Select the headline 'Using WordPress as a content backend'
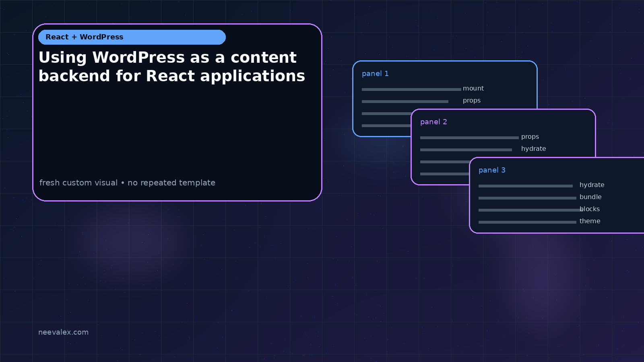The height and width of the screenshot is (362, 644). pos(172,67)
